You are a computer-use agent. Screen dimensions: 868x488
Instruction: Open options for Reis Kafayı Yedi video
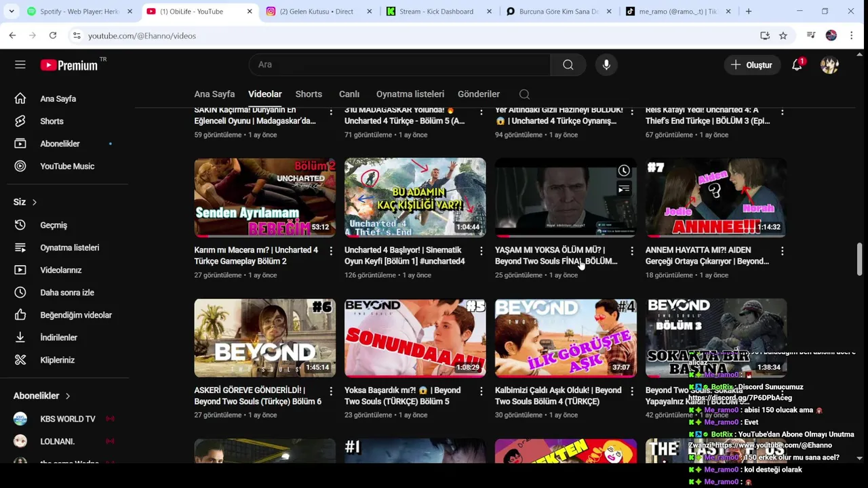pos(782,112)
